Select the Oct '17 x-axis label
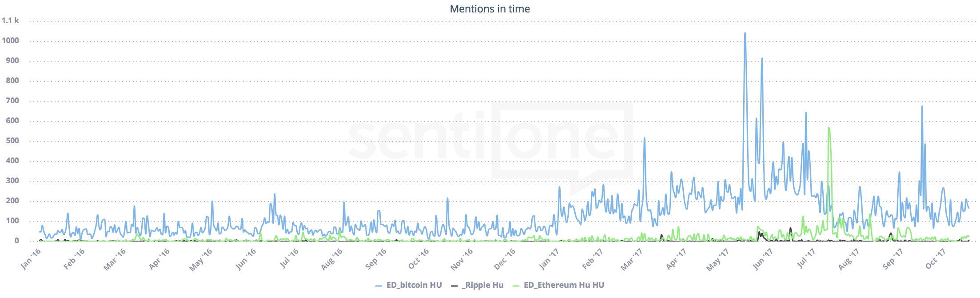Image resolution: width=980 pixels, height=298 pixels. 935,259
